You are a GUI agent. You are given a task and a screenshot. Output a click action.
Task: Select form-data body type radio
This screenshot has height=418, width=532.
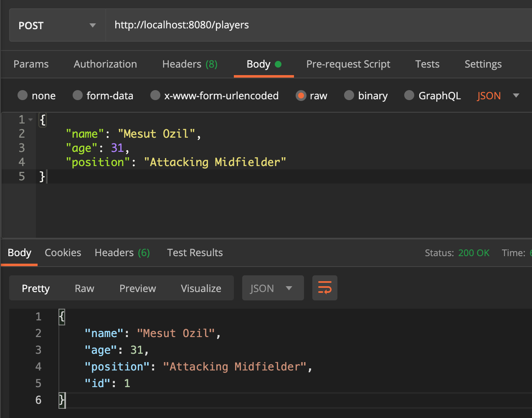pos(78,96)
